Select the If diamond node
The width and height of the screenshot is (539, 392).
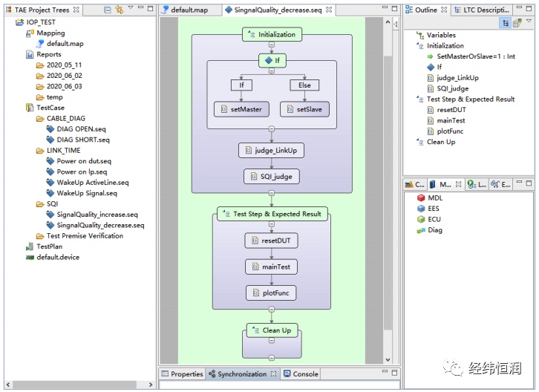272,61
